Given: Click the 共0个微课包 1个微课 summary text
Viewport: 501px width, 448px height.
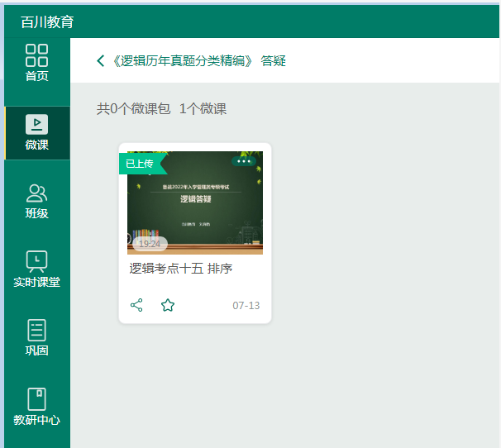Looking at the screenshot, I should point(162,108).
